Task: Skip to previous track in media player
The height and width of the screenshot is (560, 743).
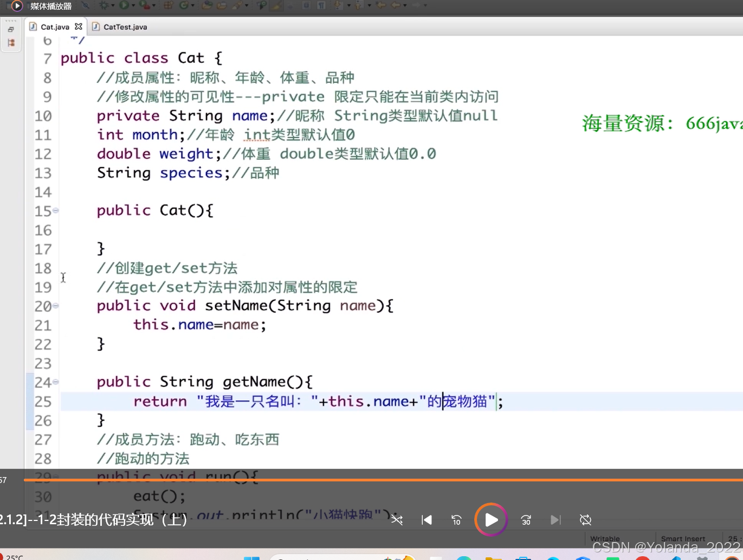Action: coord(427,520)
